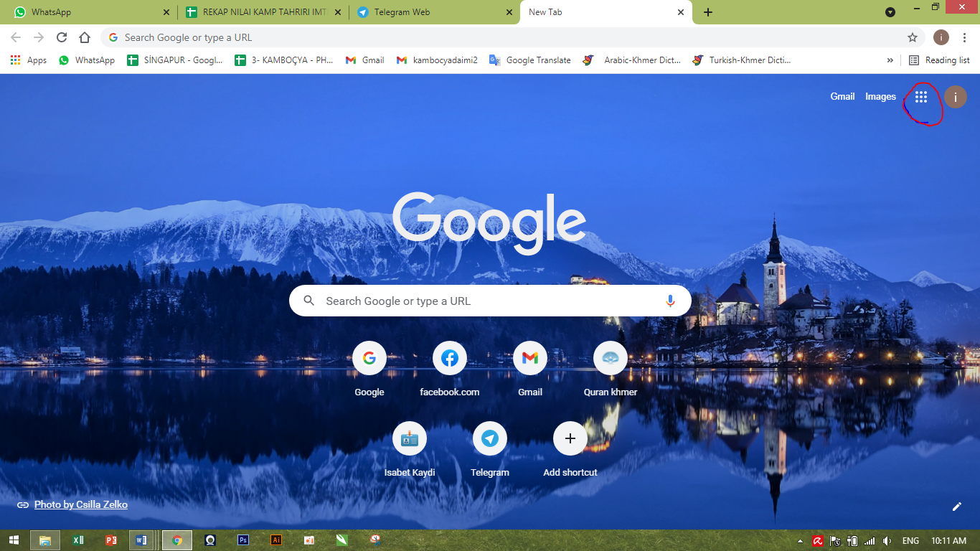This screenshot has width=980, height=551.
Task: Open a new tab with the plus button
Action: [x=708, y=12]
